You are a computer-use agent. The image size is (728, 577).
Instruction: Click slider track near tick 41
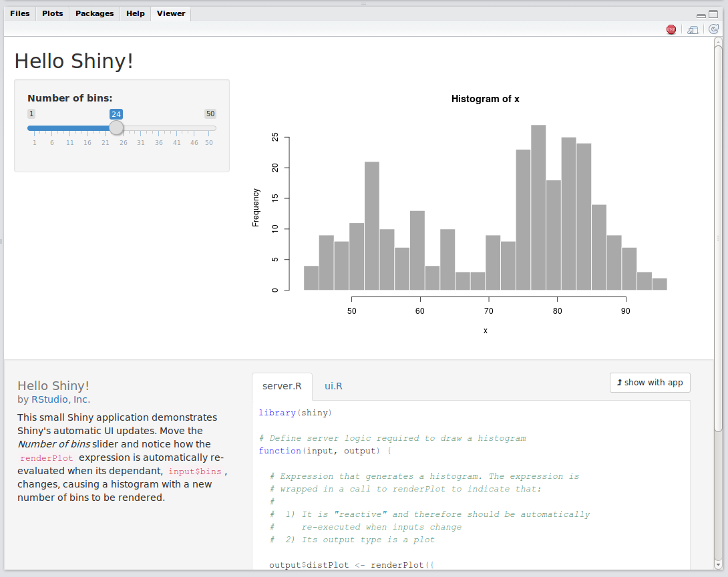click(177, 128)
